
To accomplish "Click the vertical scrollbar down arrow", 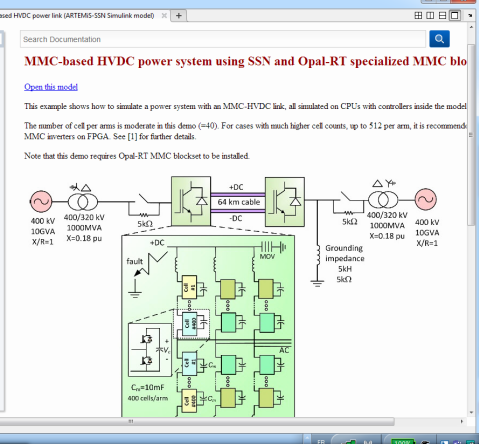I will pos(471,412).
